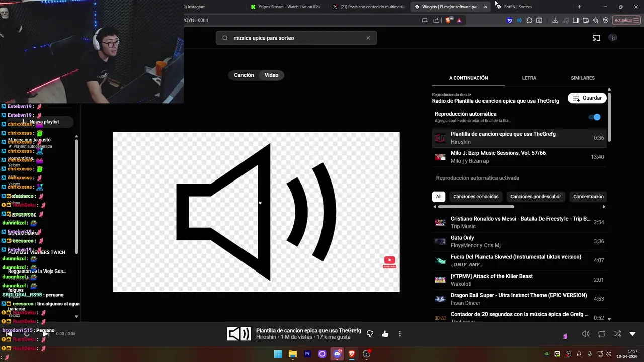Click the speaker video artwork
The image size is (644, 362).
(x=256, y=212)
